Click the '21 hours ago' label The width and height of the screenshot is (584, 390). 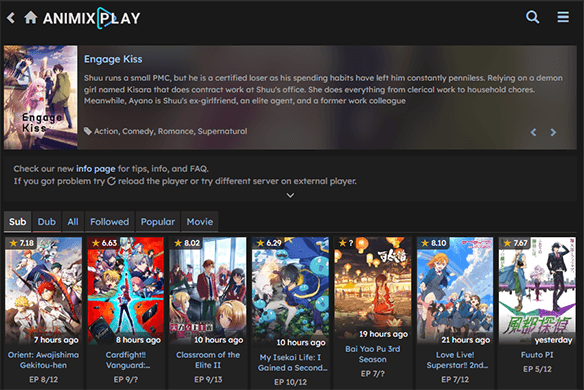pos(466,340)
